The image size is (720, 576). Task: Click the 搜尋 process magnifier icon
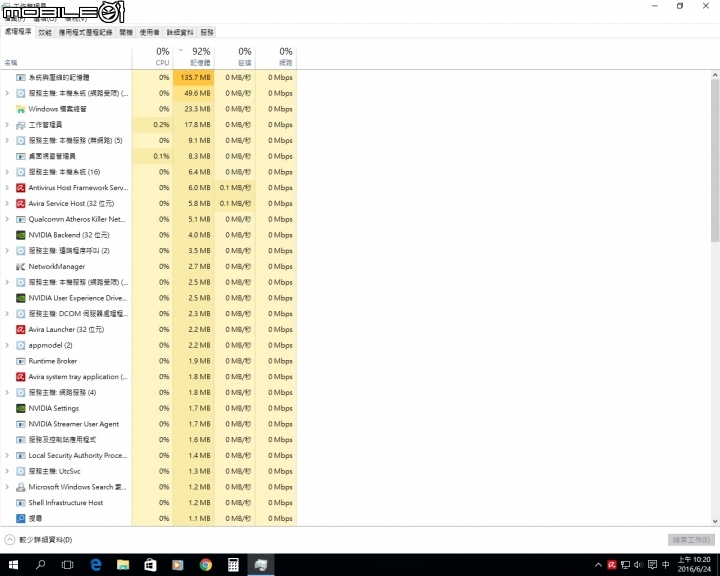click(20, 518)
